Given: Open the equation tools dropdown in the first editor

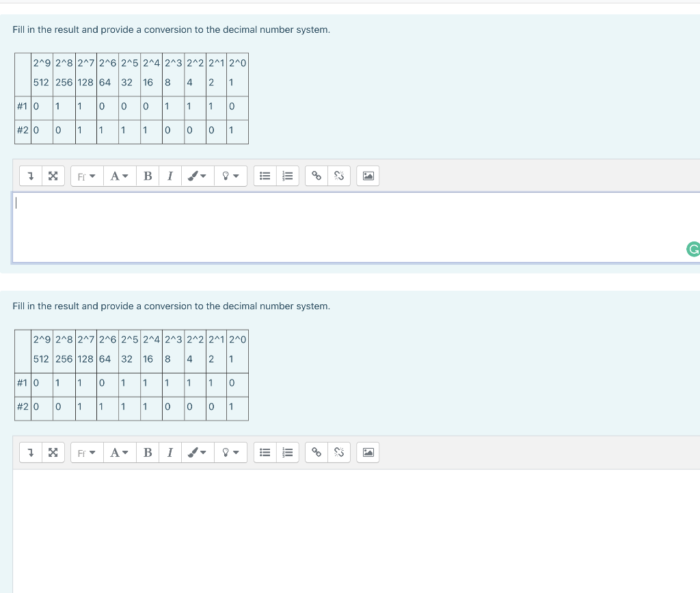Looking at the screenshot, I should [231, 176].
